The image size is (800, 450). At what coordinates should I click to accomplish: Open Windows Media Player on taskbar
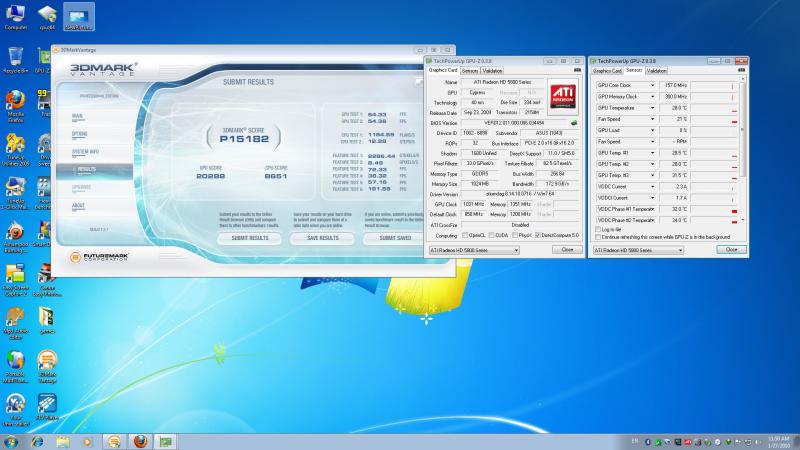click(87, 441)
